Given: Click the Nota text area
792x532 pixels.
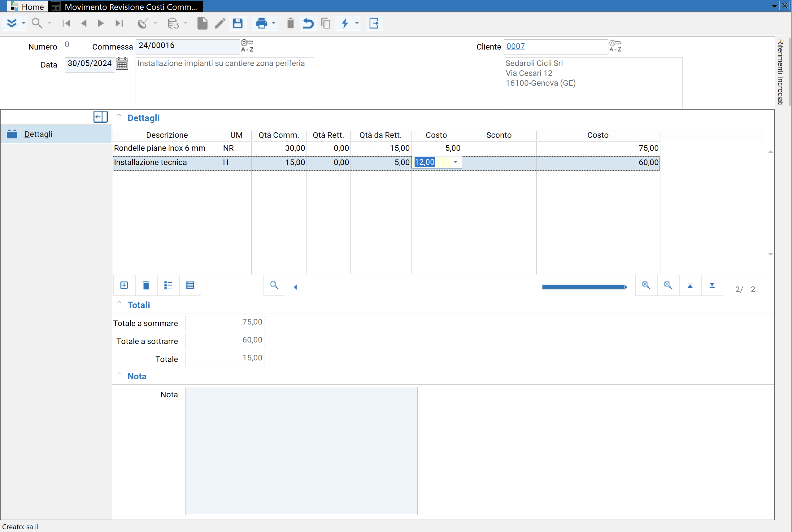Looking at the screenshot, I should pyautogui.click(x=301, y=451).
